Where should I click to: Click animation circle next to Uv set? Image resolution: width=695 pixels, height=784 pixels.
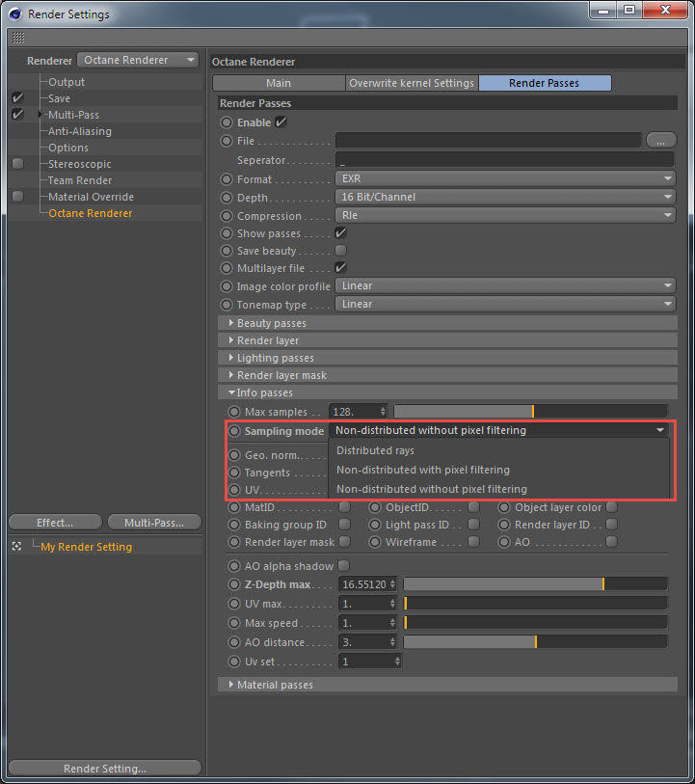click(234, 662)
